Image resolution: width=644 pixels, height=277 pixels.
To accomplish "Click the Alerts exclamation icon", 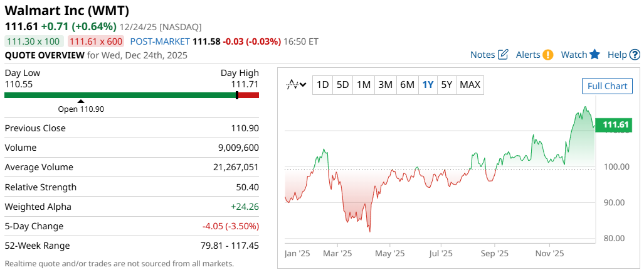I will pos(548,55).
